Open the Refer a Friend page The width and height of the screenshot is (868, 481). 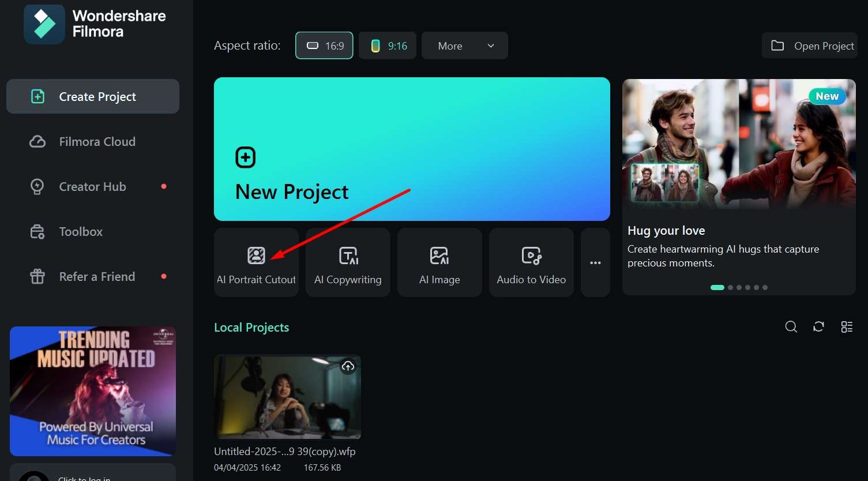93,276
